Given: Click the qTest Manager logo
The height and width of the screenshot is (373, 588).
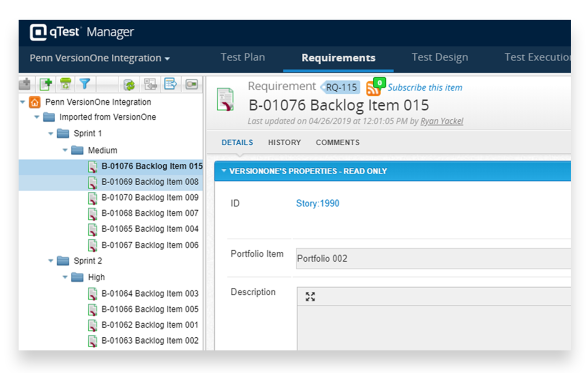Looking at the screenshot, I should (x=82, y=32).
